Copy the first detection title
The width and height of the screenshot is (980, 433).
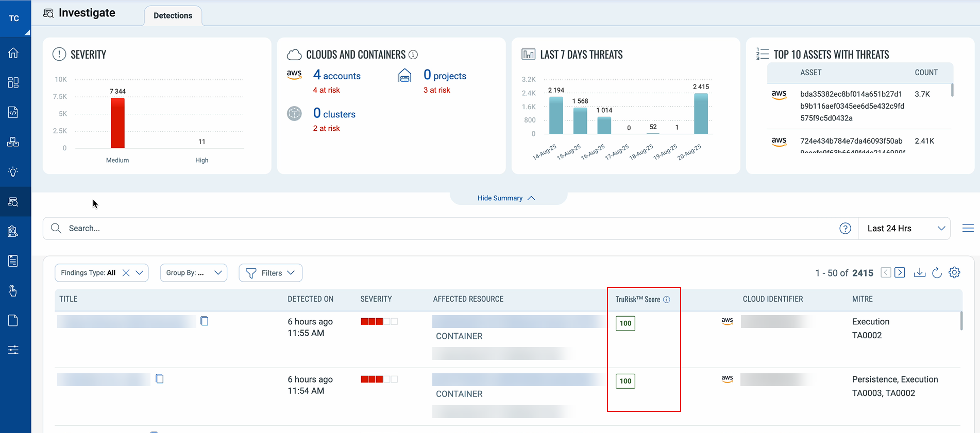(205, 321)
